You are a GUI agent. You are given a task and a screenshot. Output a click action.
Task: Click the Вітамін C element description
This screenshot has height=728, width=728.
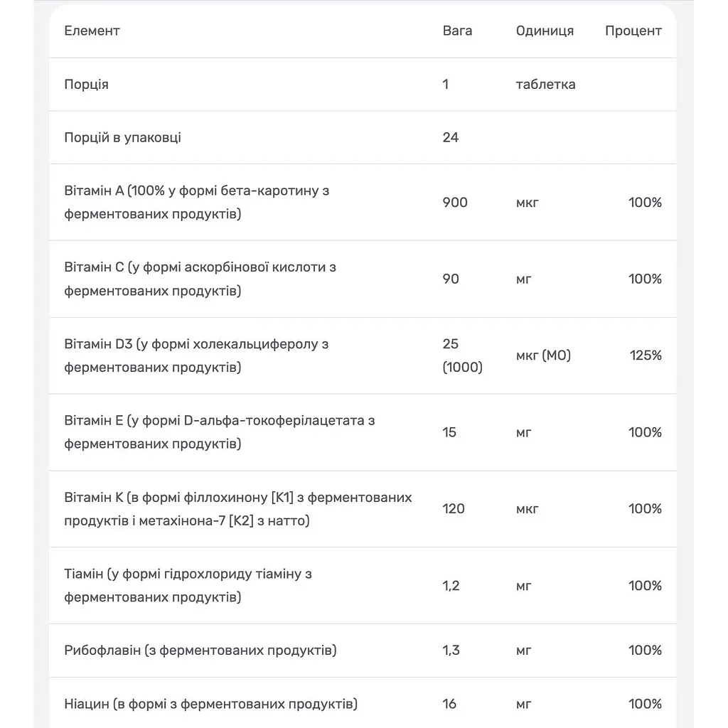coord(200,279)
